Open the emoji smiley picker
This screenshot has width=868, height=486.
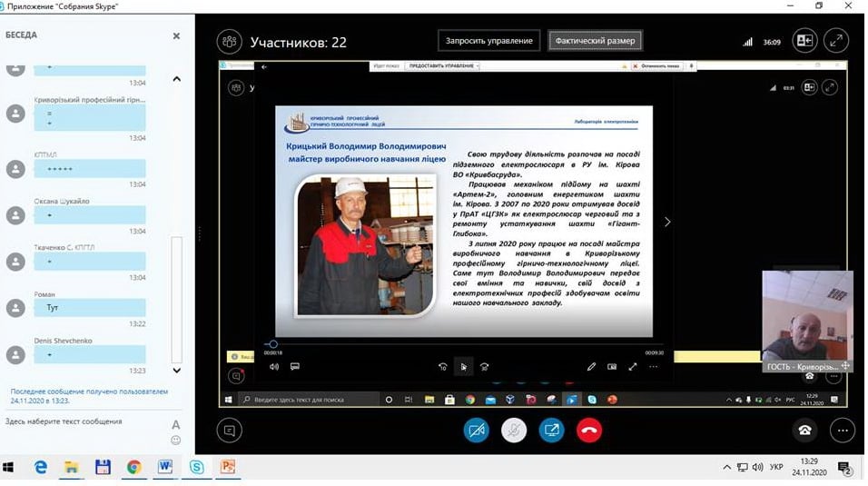176,441
